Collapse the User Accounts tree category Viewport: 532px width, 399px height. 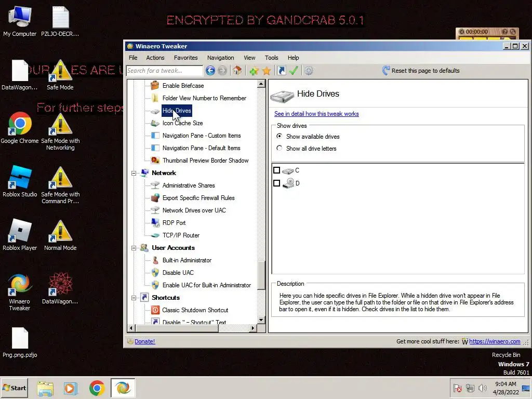point(134,248)
